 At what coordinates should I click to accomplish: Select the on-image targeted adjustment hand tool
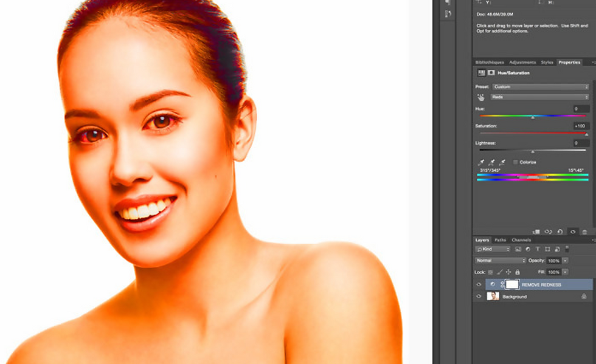coord(481,98)
